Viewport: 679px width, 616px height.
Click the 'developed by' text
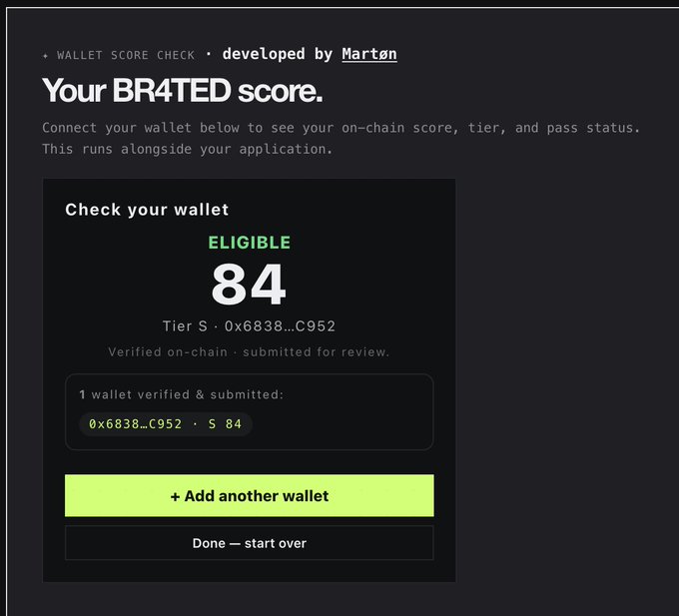278,54
